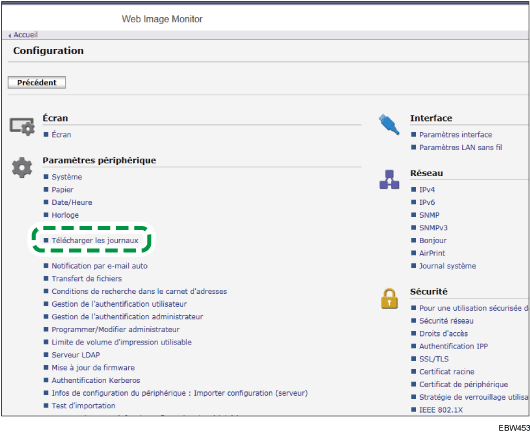Open Test d'importation
This screenshot has width=530, height=433.
point(83,406)
